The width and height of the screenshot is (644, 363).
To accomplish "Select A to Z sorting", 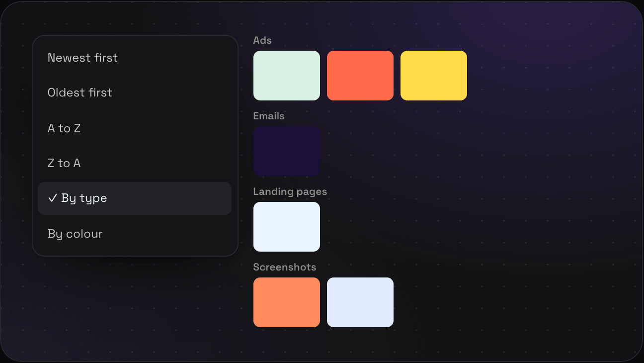I will tap(135, 128).
